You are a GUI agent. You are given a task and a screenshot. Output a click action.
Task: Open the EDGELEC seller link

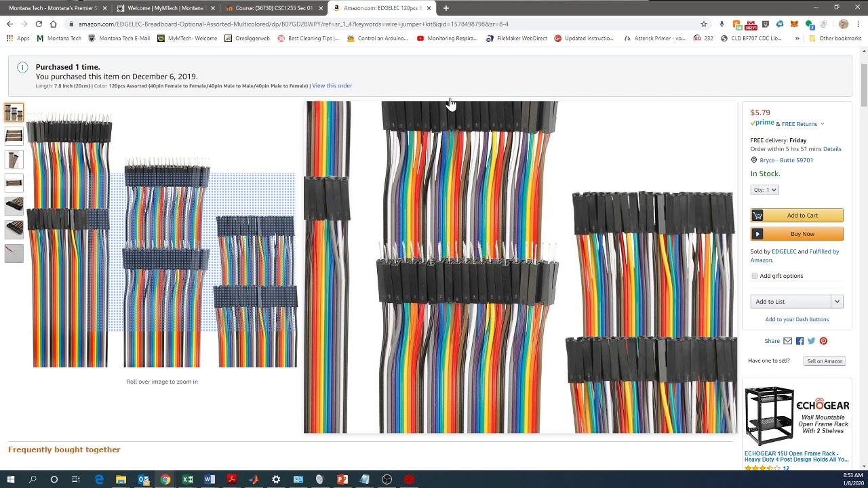(784, 251)
